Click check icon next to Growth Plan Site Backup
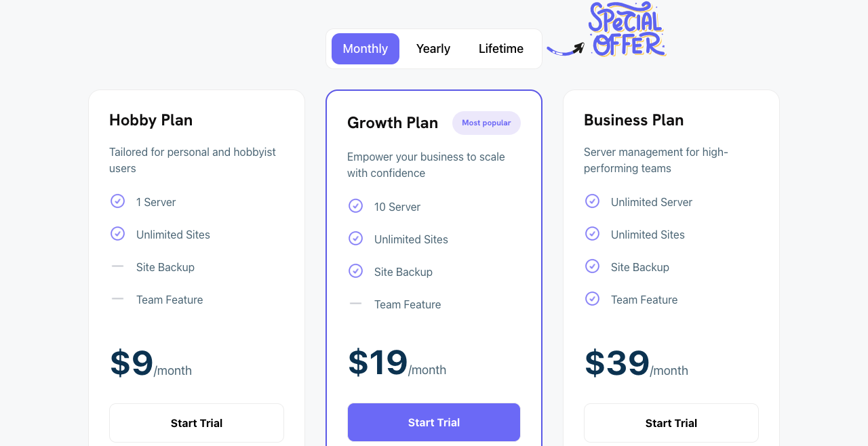 [355, 271]
